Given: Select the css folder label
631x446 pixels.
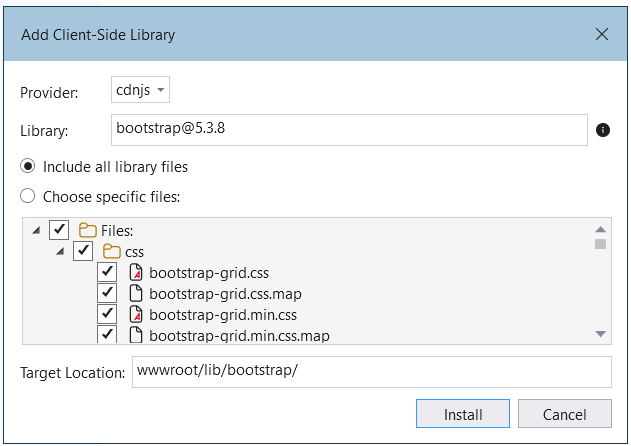Looking at the screenshot, I should tap(134, 252).
